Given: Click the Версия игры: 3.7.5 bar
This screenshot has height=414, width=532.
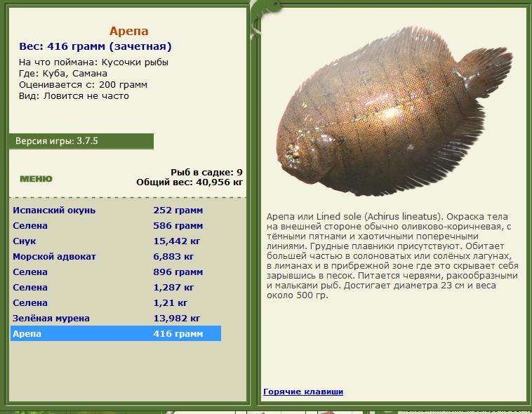Looking at the screenshot, I should pyautogui.click(x=81, y=141).
